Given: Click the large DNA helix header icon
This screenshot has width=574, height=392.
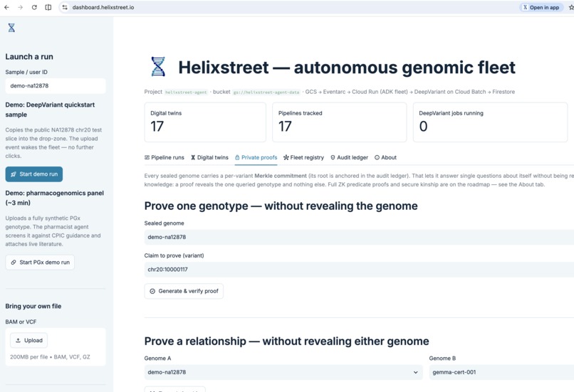Looking at the screenshot, I should pyautogui.click(x=158, y=67).
